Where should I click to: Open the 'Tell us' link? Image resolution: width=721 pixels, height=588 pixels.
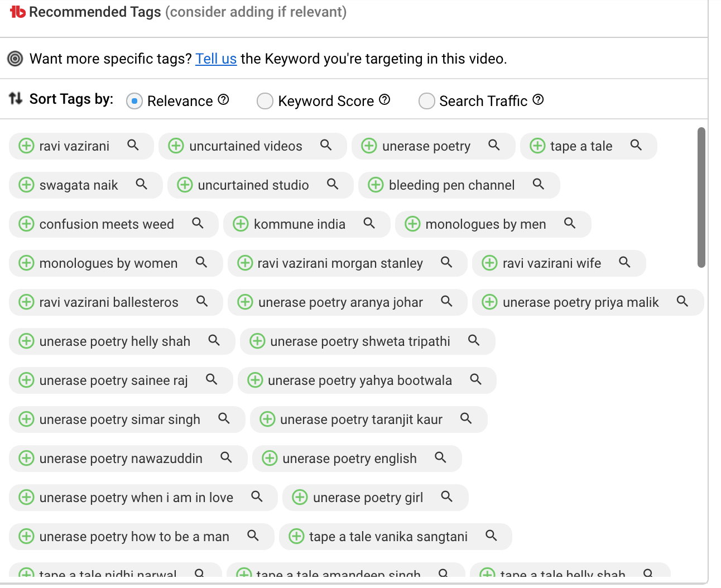pos(216,59)
